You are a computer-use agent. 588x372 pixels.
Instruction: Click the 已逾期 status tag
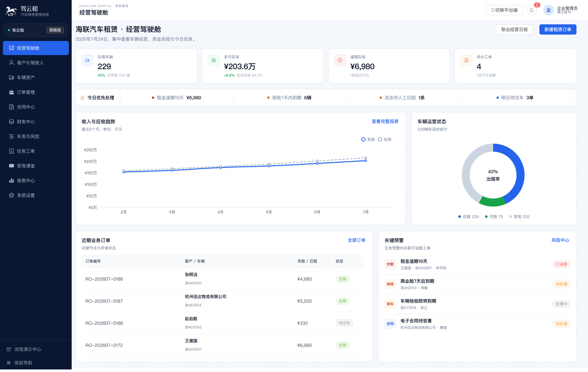pos(561,264)
